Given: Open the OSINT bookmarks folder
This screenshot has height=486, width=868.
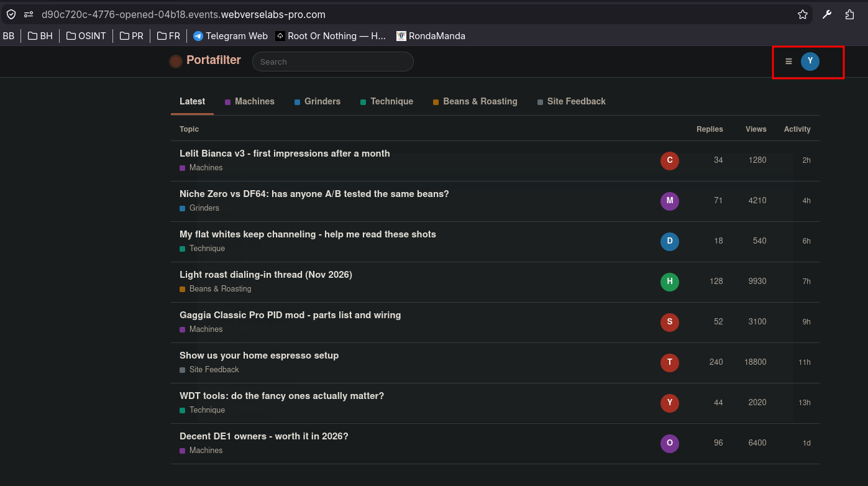Looking at the screenshot, I should (86, 36).
